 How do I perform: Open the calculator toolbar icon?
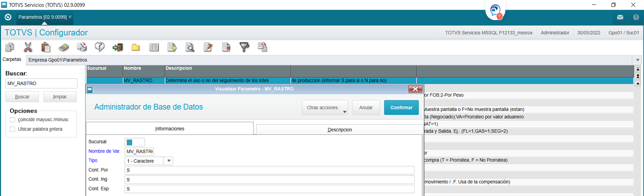[x=64, y=47]
